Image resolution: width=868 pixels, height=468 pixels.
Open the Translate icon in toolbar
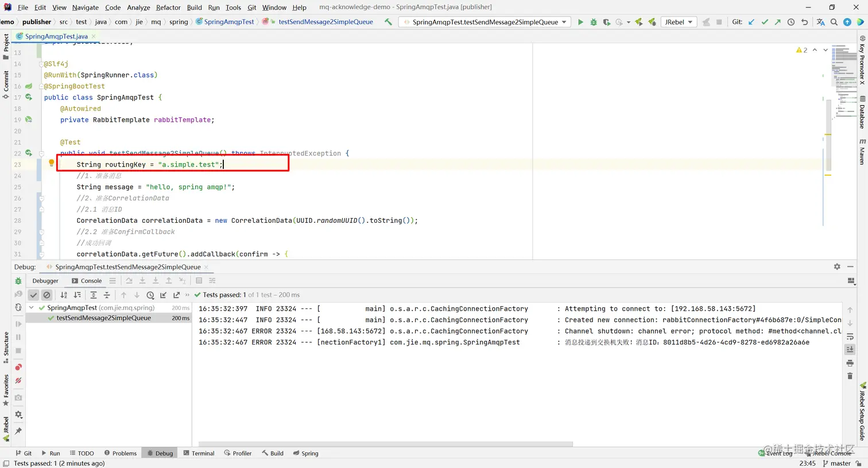click(820, 22)
